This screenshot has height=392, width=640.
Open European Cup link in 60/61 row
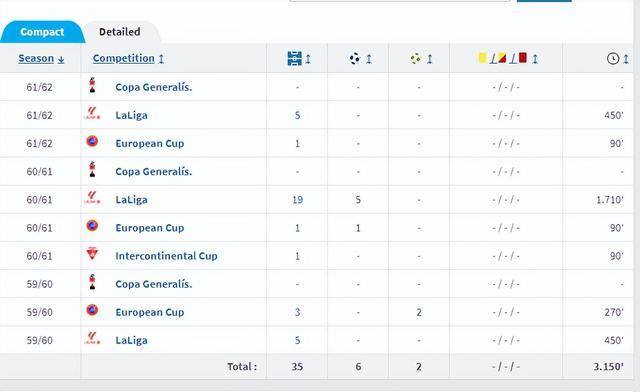tap(150, 228)
